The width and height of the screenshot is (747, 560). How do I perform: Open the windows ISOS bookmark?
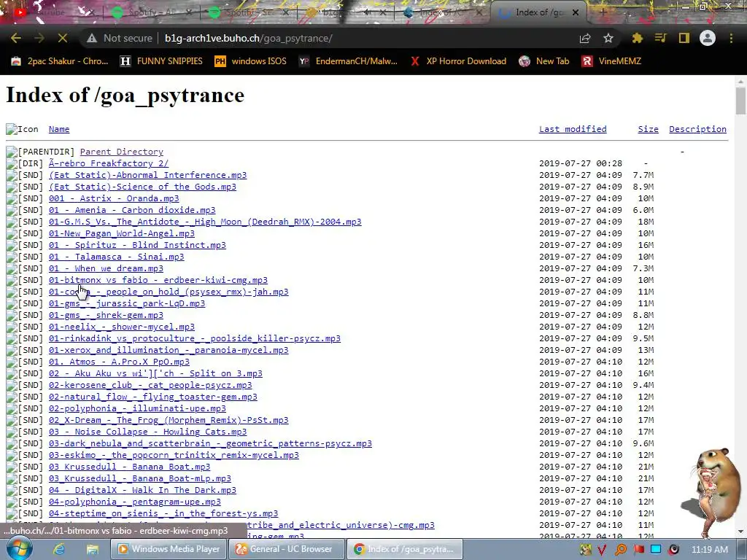point(251,61)
